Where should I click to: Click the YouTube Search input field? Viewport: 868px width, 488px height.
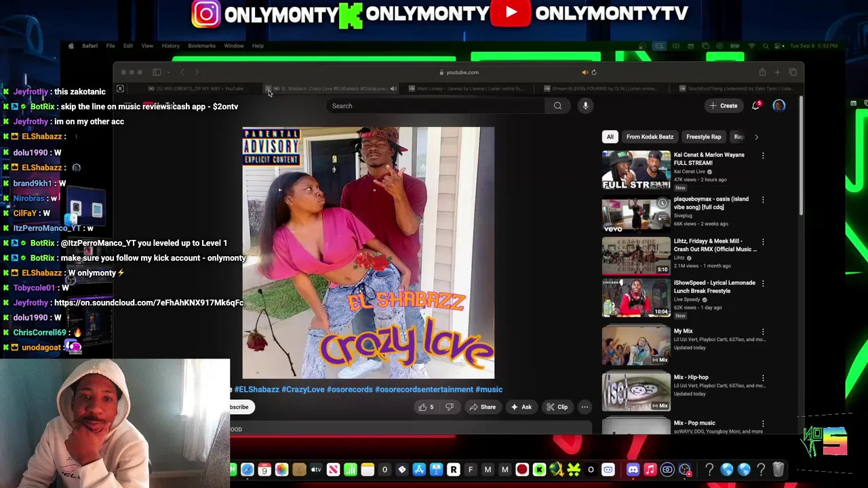pos(434,106)
